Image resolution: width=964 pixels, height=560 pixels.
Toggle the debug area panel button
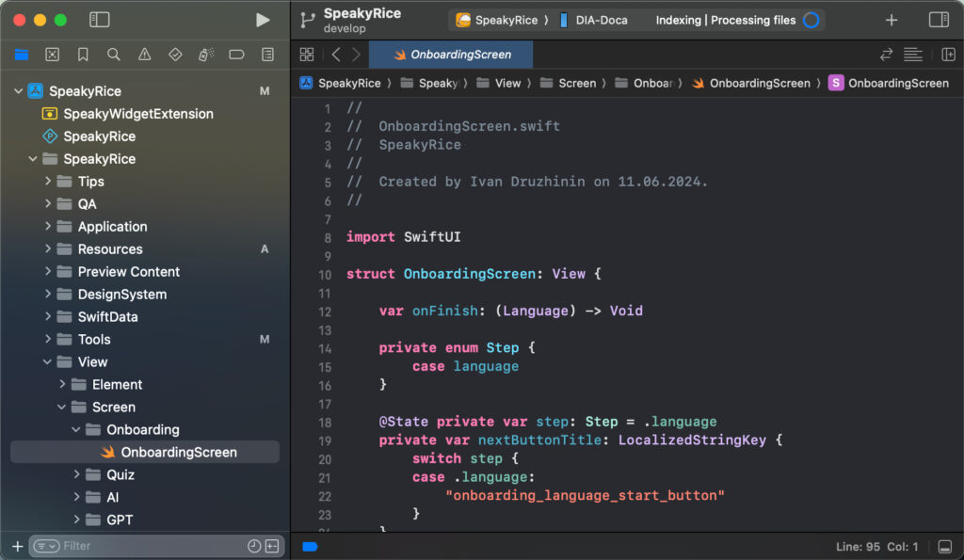tap(945, 547)
